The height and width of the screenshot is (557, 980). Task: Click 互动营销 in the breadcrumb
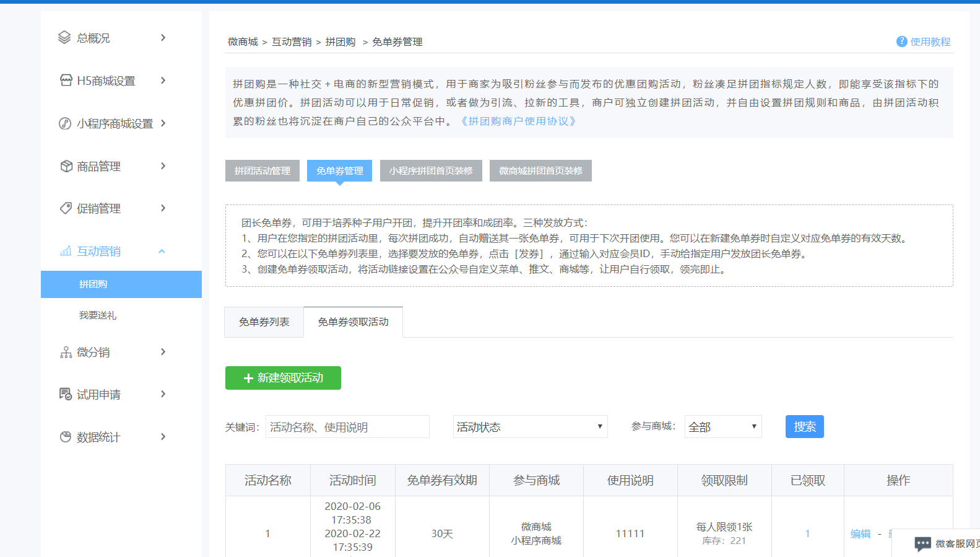point(292,42)
